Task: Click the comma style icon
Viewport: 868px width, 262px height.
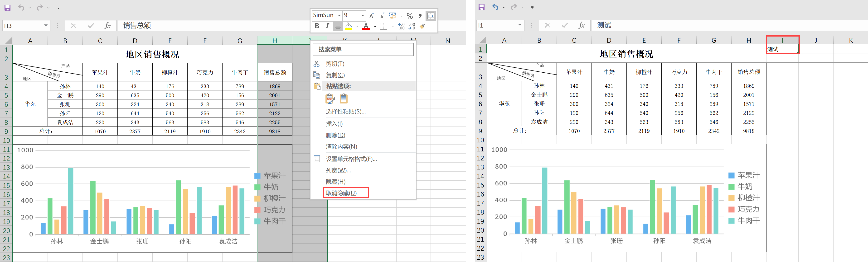Action: pyautogui.click(x=420, y=16)
